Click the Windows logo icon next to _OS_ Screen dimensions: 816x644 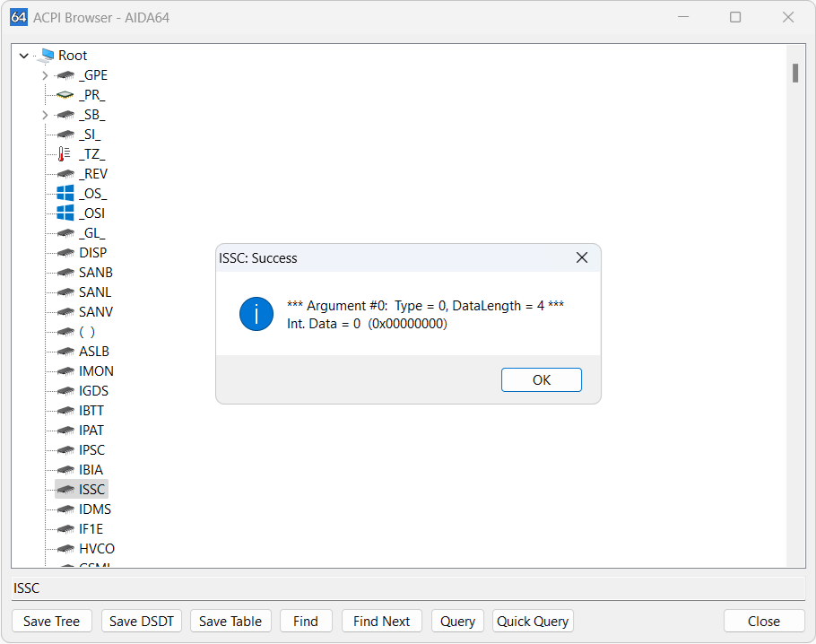point(65,194)
